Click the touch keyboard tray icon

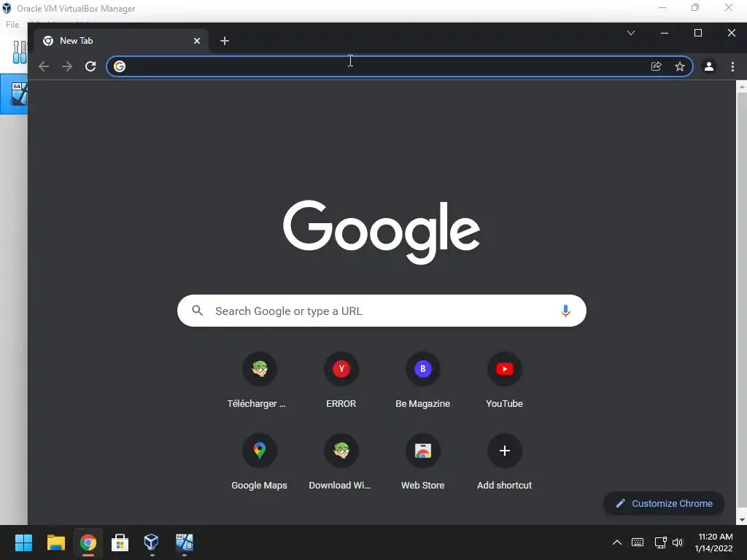tap(638, 542)
